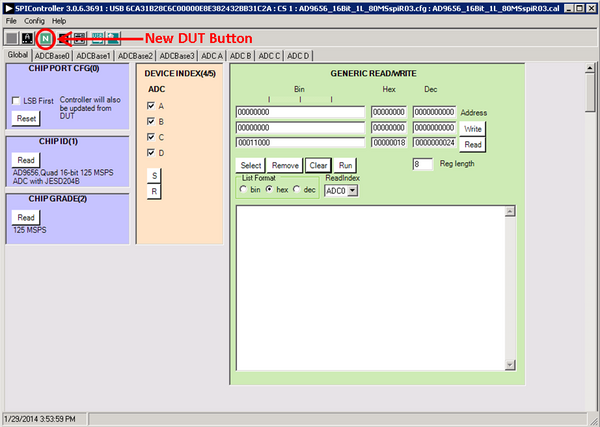The image size is (600, 427).
Task: Open the Help menu
Action: click(59, 21)
